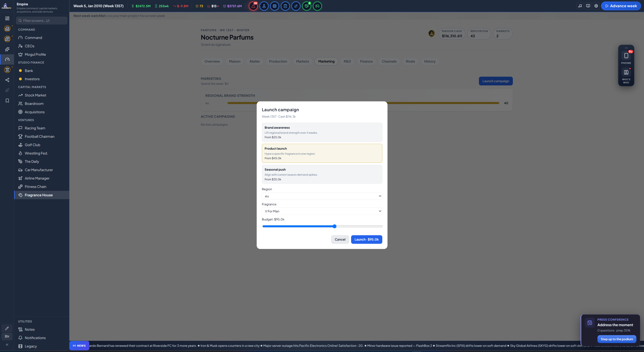Viewport: 644px width, 352px height.
Task: Choose the Product launch campaign type
Action: 322,153
